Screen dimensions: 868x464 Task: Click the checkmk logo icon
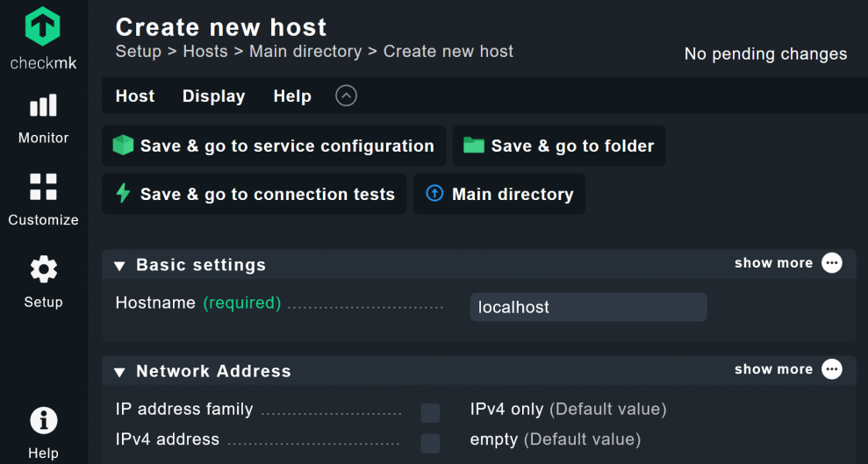click(42, 28)
